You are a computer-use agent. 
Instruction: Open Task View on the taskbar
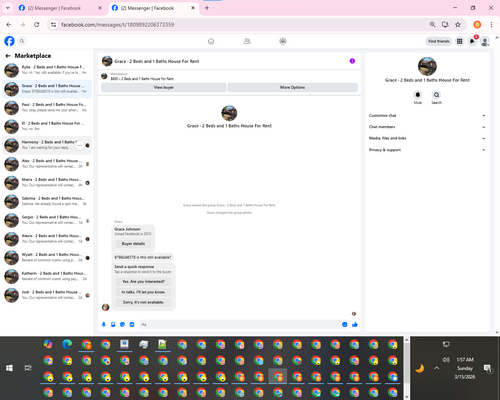pyautogui.click(x=28, y=368)
